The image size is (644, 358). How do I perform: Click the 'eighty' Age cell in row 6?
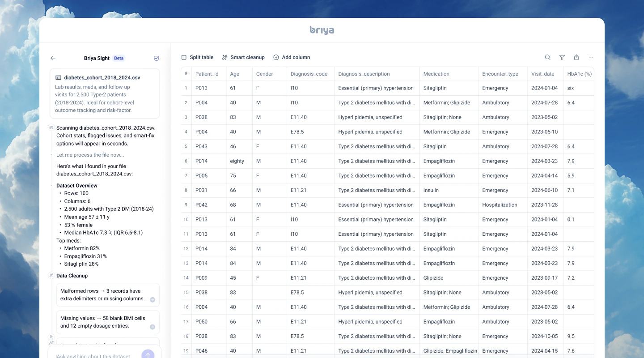[x=239, y=161]
